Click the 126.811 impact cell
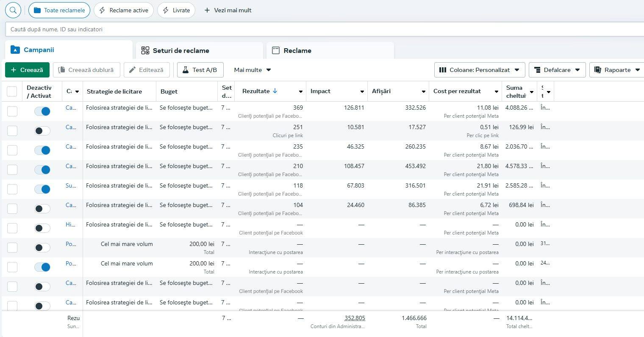The image size is (644, 337). [x=354, y=108]
